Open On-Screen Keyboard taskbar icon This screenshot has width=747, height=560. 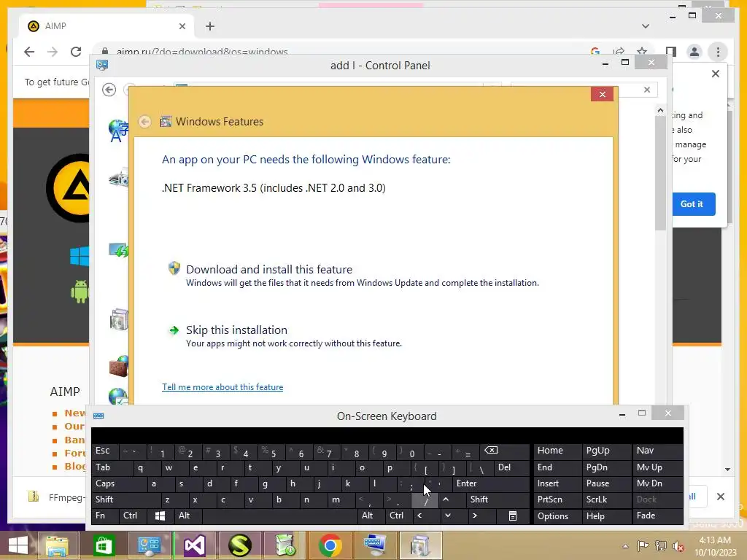[376, 545]
